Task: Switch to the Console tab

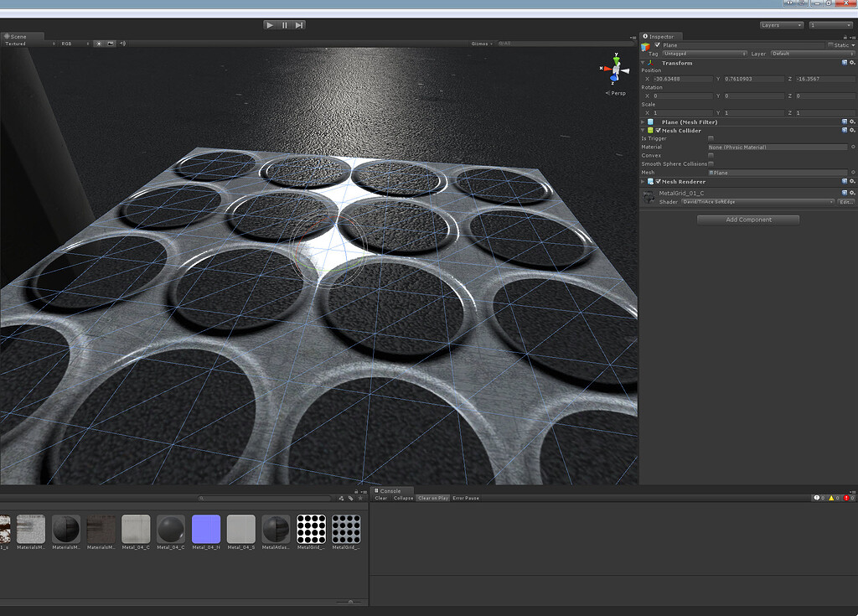Action: tap(390, 491)
